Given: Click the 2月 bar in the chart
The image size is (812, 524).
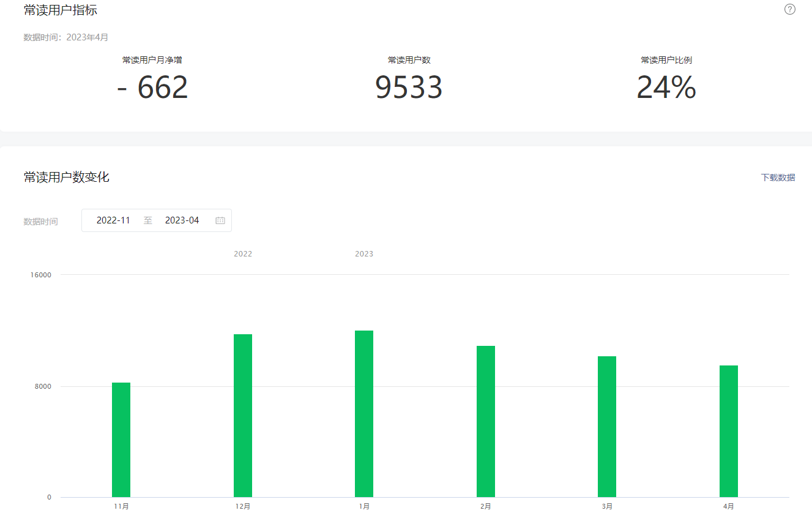Looking at the screenshot, I should tap(486, 421).
